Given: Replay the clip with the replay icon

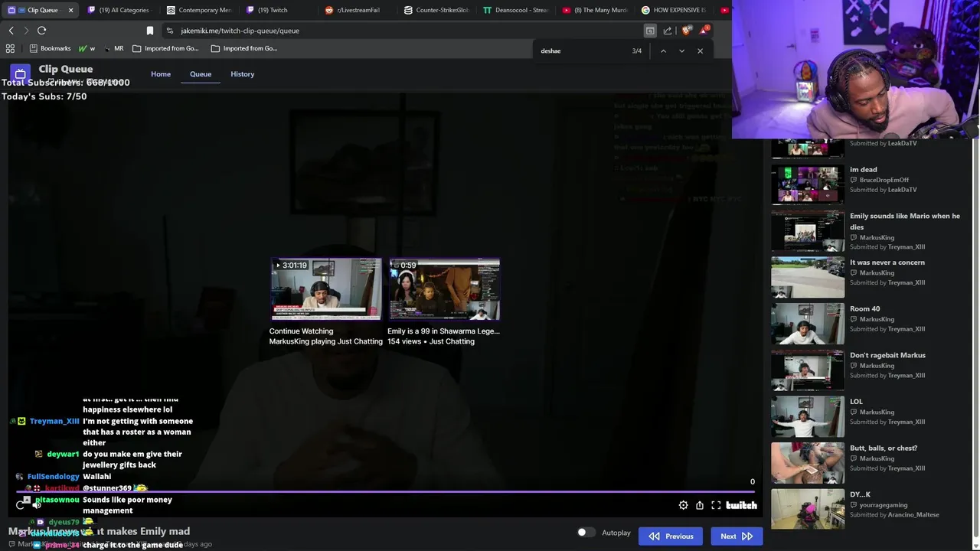Looking at the screenshot, I should click(x=21, y=505).
